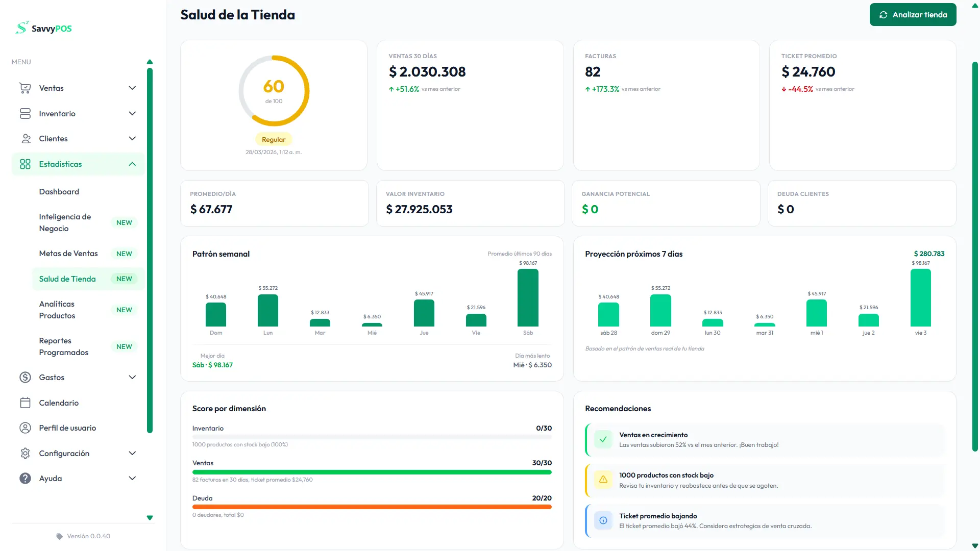Screen dimensions: 980x551
Task: Click the Calendario calendar icon
Action: click(x=25, y=403)
